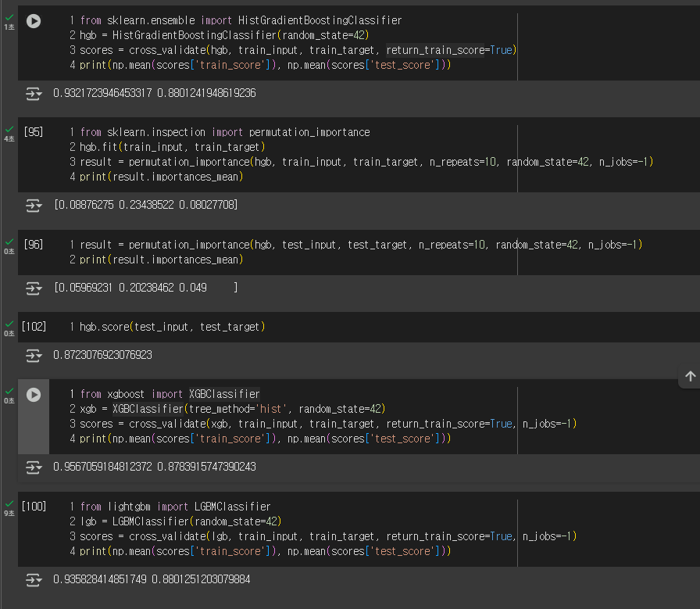700x609 pixels.
Task: Place cursor in hgb.score(test_input, test_target) code line
Action: 173,327
